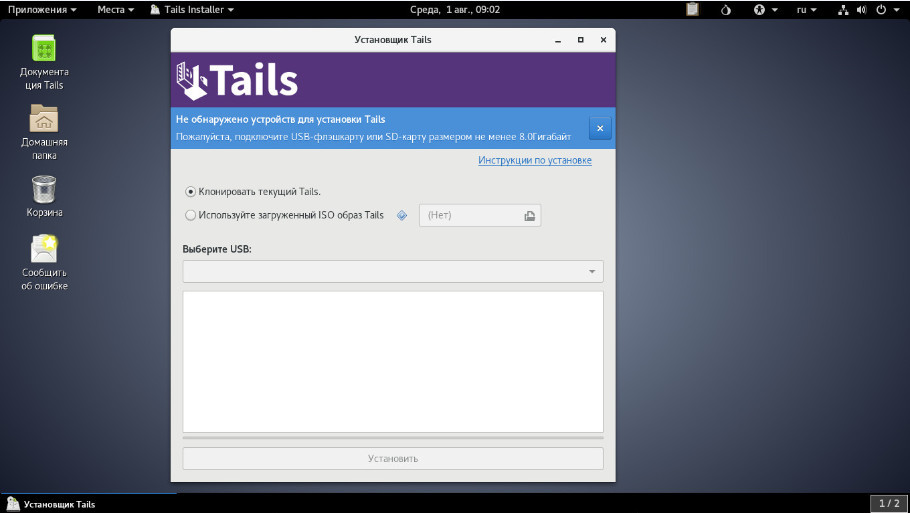Open the Tor onion status icon
The width and height of the screenshot is (910, 513).
coord(725,9)
